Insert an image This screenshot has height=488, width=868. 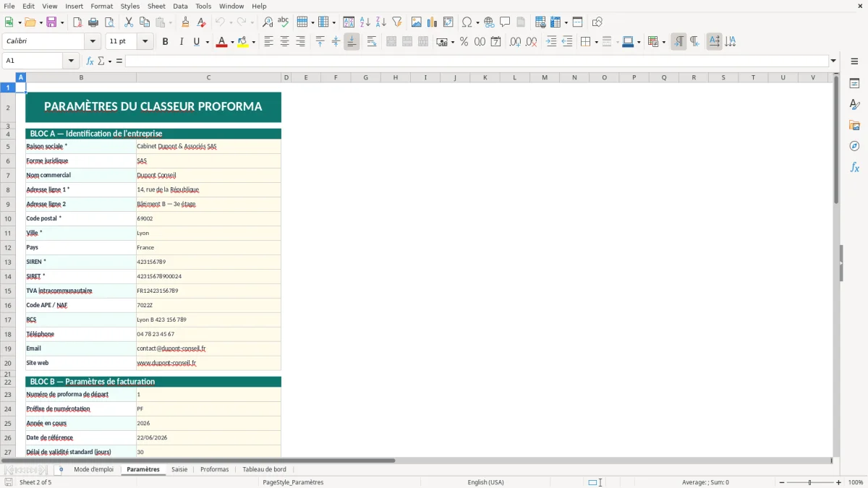[417, 22]
